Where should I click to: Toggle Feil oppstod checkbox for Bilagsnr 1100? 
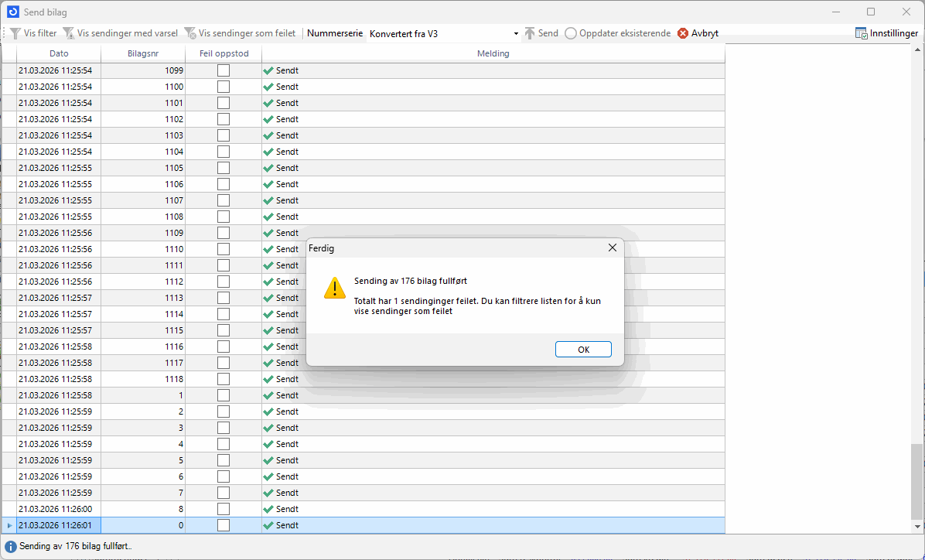pos(224,87)
